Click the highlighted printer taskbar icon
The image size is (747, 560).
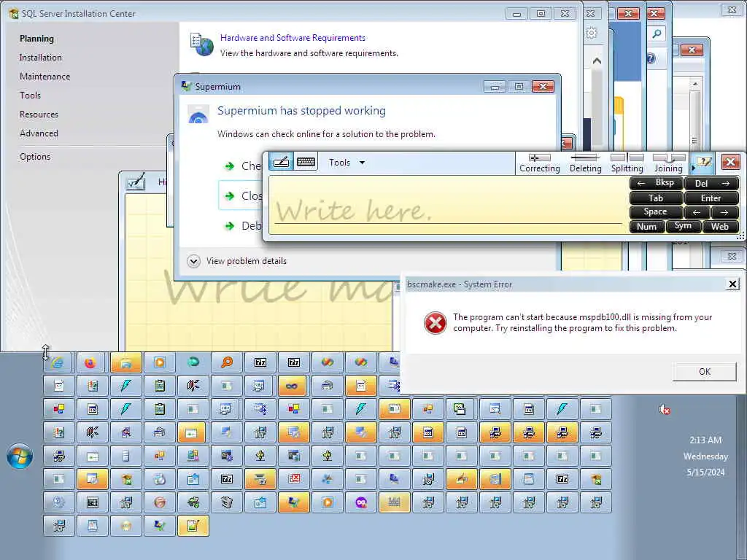click(260, 480)
